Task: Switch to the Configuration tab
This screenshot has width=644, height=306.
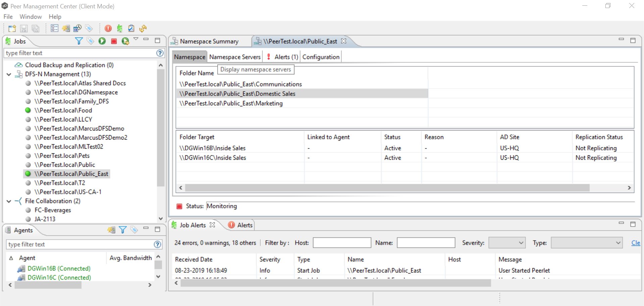Action: pyautogui.click(x=321, y=57)
